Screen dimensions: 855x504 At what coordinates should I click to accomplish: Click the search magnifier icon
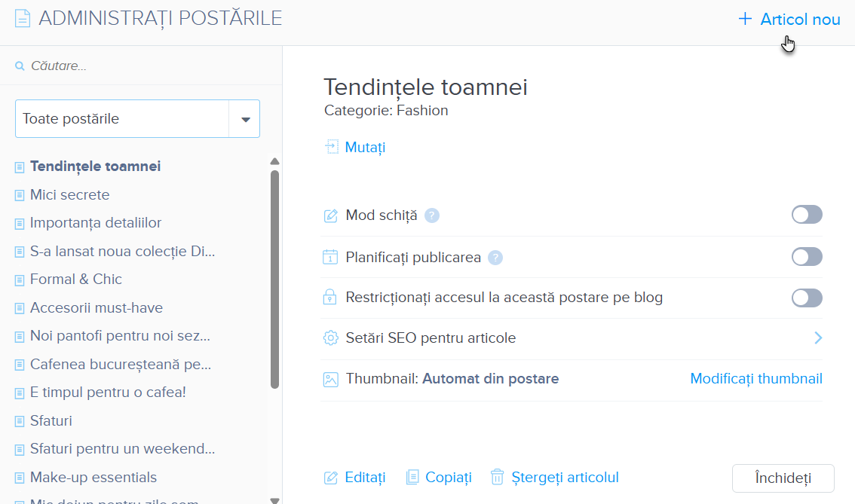[x=20, y=66]
